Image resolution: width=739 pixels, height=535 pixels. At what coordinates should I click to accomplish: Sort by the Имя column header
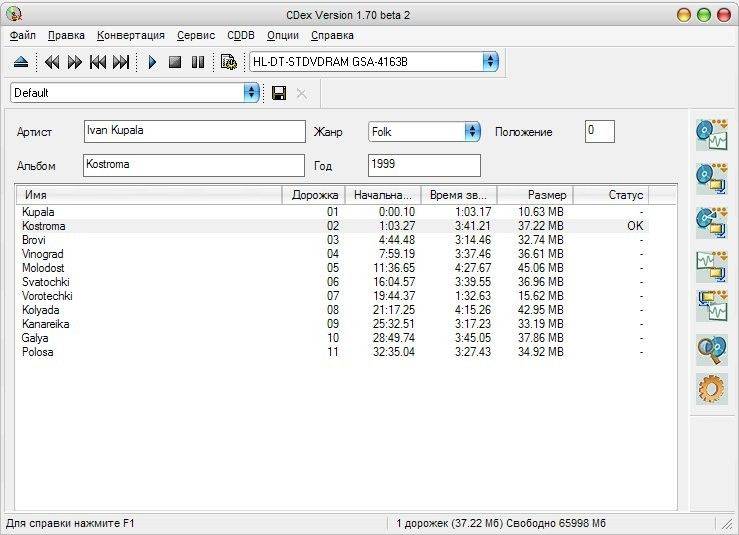[x=149, y=195]
